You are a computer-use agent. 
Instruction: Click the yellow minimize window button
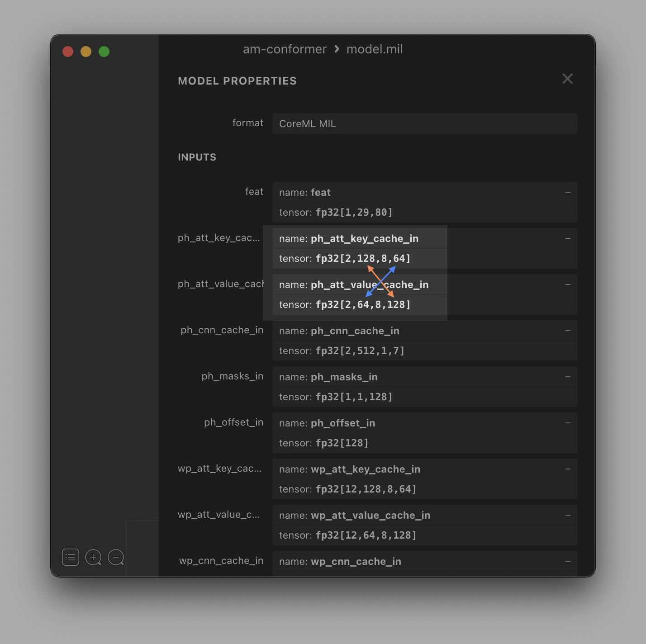click(86, 52)
